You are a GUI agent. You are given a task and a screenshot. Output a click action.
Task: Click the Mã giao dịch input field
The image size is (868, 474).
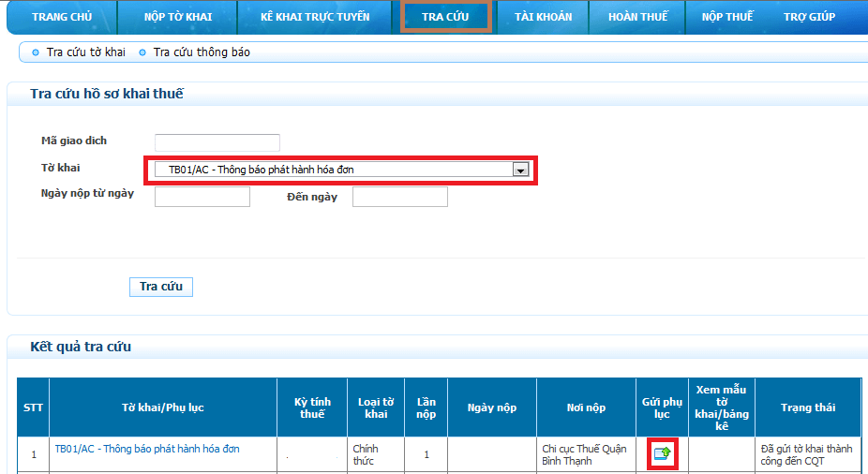pos(217,142)
